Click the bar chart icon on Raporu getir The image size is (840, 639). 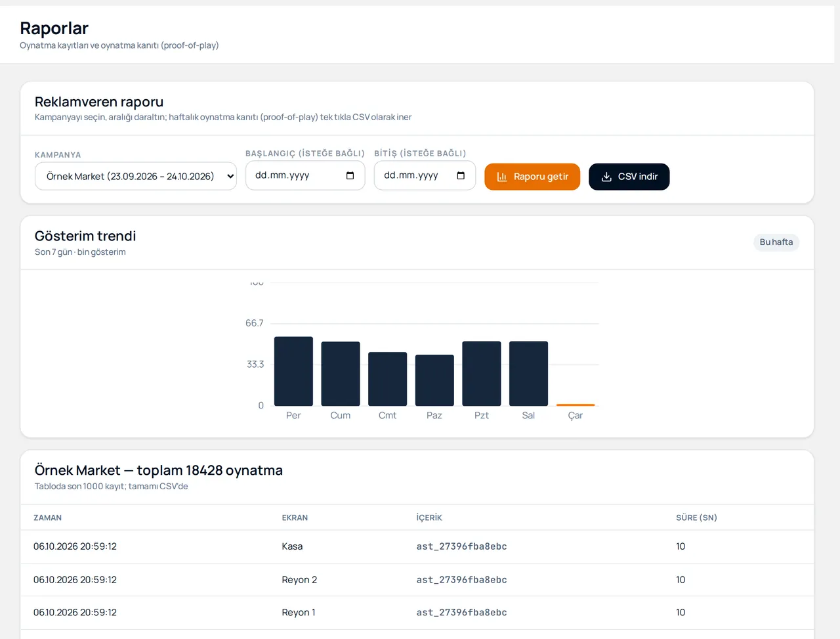[x=502, y=177]
